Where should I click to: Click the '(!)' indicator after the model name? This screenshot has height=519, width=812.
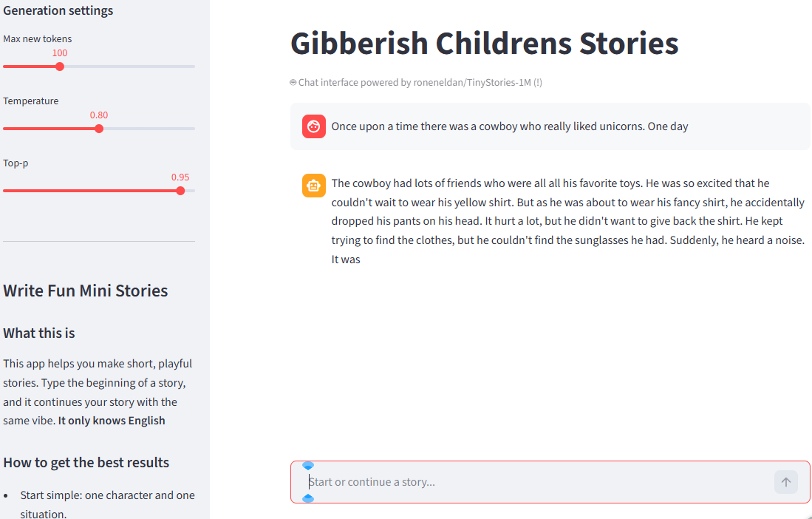537,82
